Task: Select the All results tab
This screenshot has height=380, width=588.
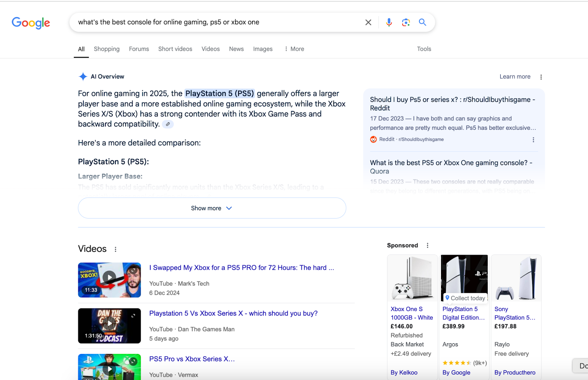Action: tap(81, 49)
